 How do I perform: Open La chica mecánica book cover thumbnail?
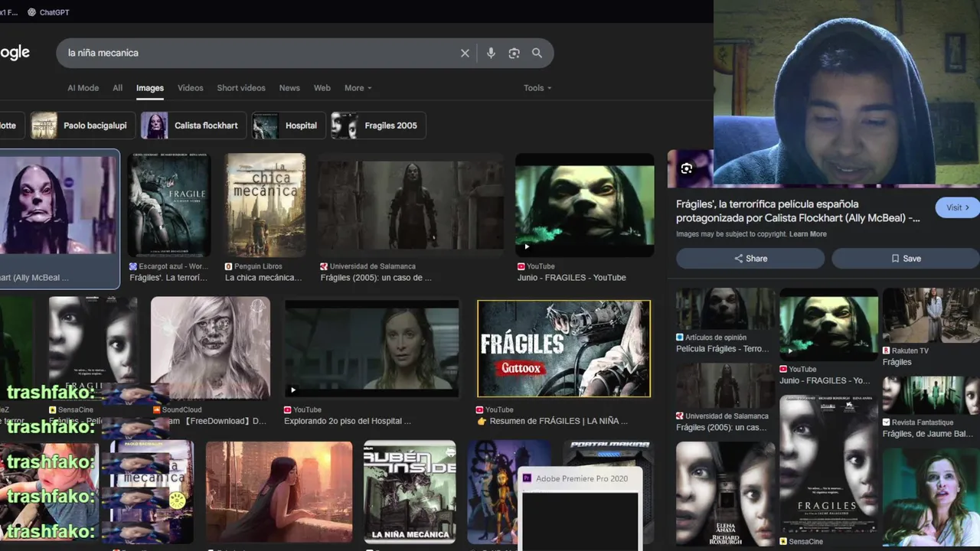click(x=265, y=204)
